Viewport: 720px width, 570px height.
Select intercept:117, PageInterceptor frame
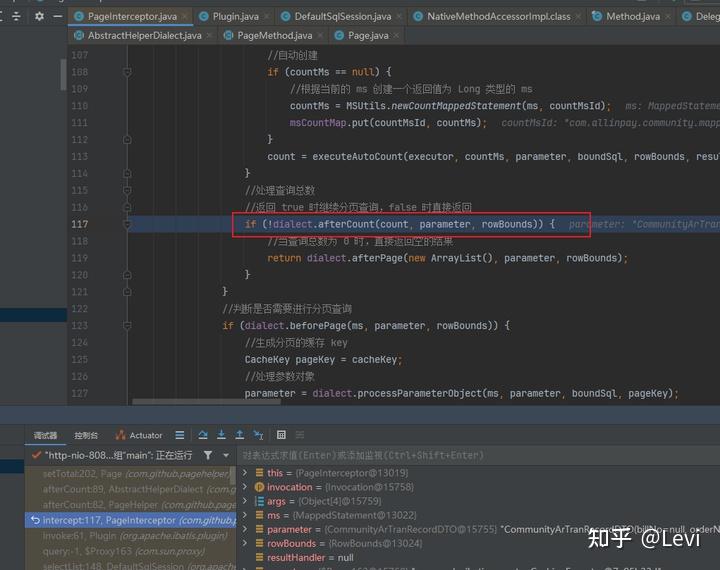pos(130,520)
